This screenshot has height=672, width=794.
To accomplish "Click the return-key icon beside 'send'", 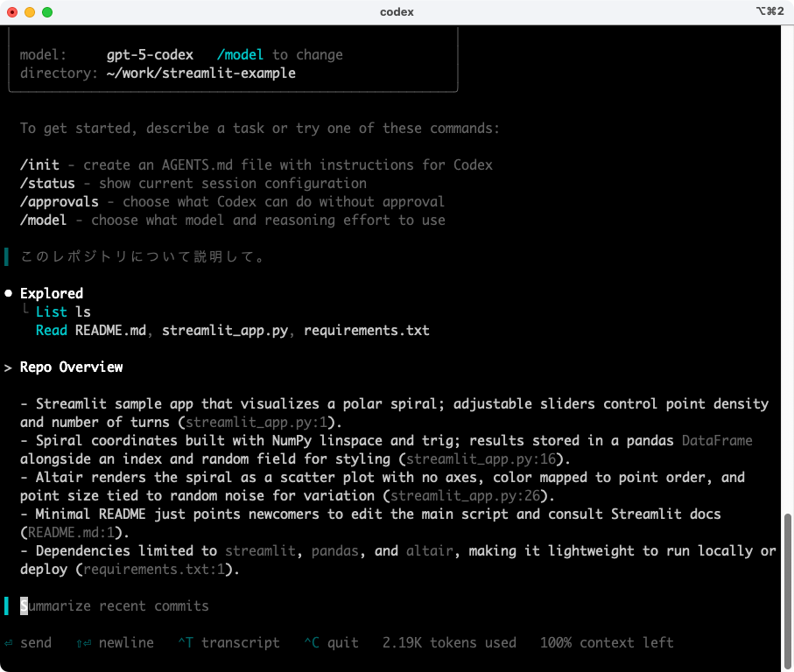I will tap(8, 643).
